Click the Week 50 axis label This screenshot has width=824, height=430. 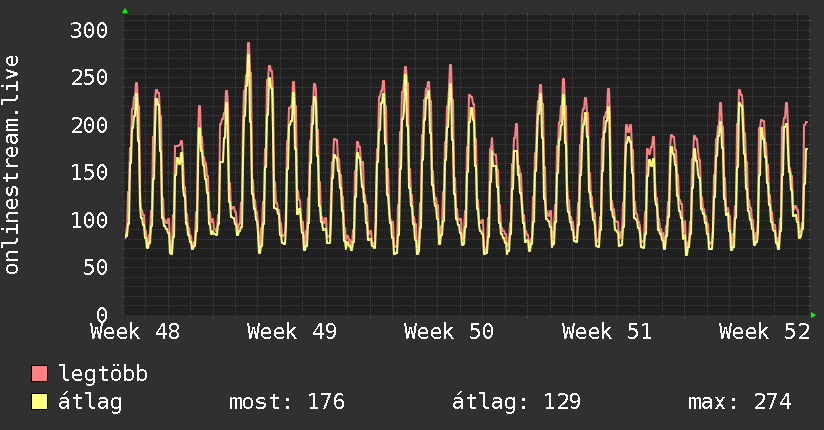(449, 332)
